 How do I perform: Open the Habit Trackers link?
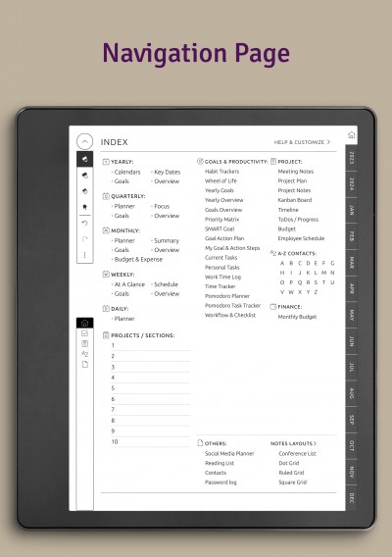[221, 172]
